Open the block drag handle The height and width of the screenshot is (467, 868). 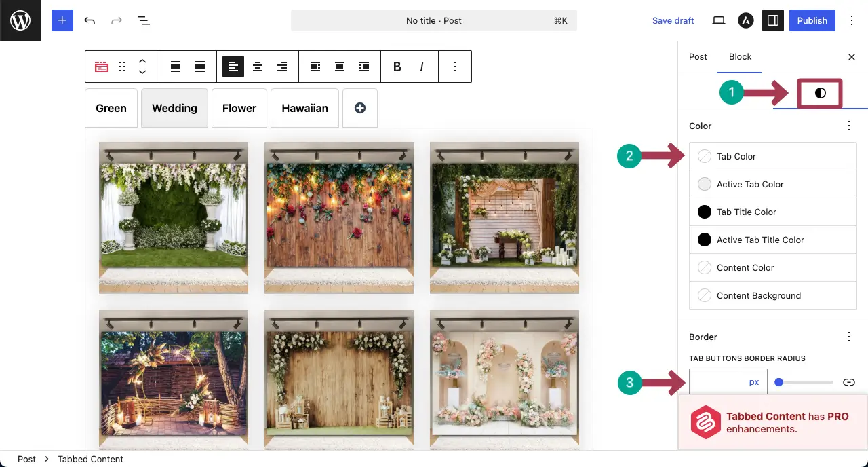[x=122, y=67]
